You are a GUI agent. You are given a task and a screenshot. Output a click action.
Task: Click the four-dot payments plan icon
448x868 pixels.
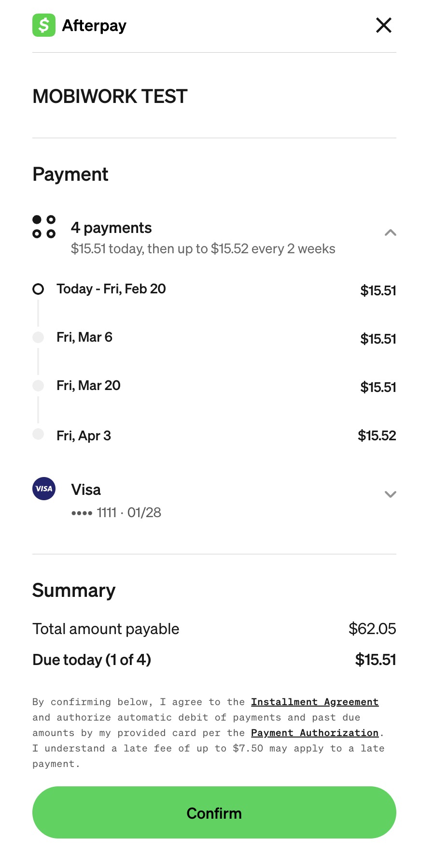[44, 227]
